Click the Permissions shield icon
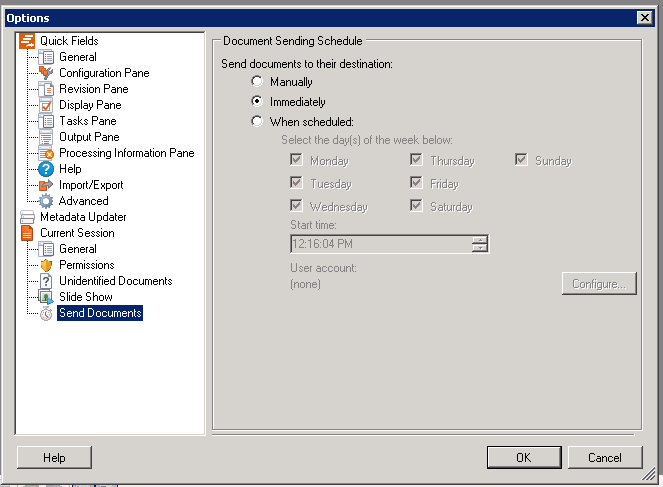 tap(46, 265)
